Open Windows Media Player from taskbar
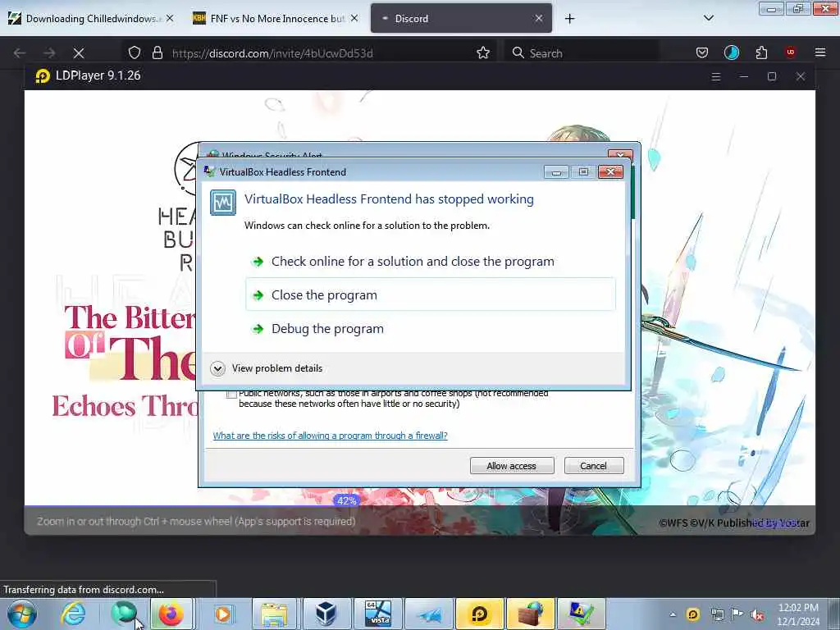Screen dimensions: 840x630 [222, 614]
